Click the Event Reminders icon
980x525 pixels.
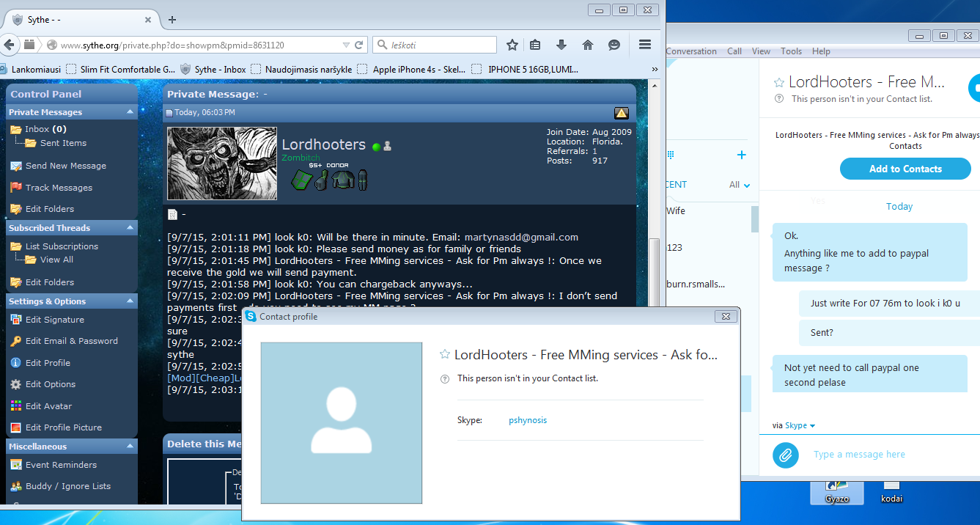[16, 465]
